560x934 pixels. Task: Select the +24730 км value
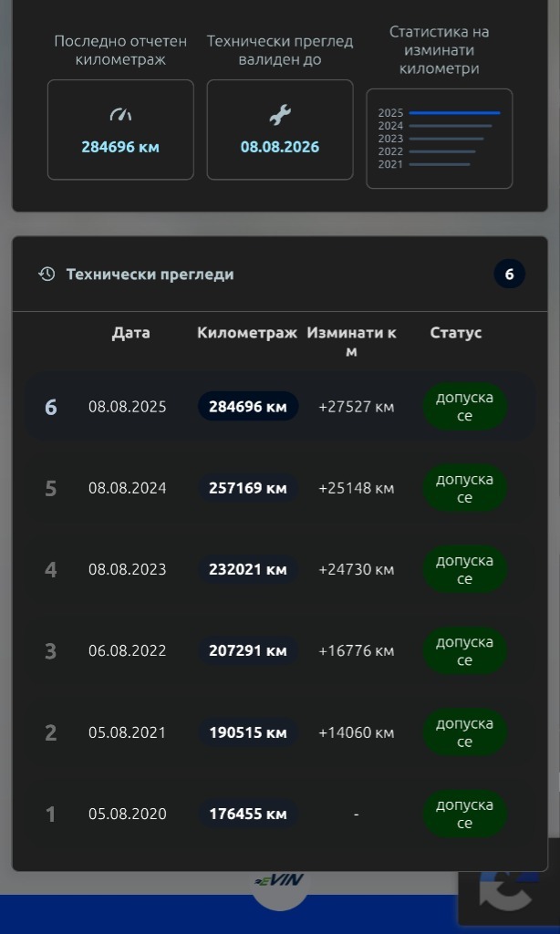click(357, 569)
